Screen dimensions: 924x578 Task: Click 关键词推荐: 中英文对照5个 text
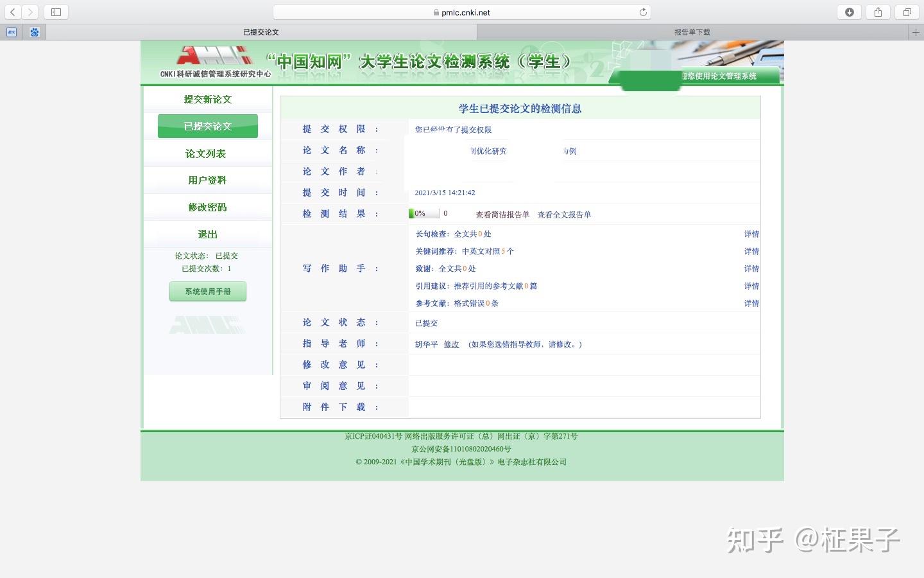coord(465,251)
